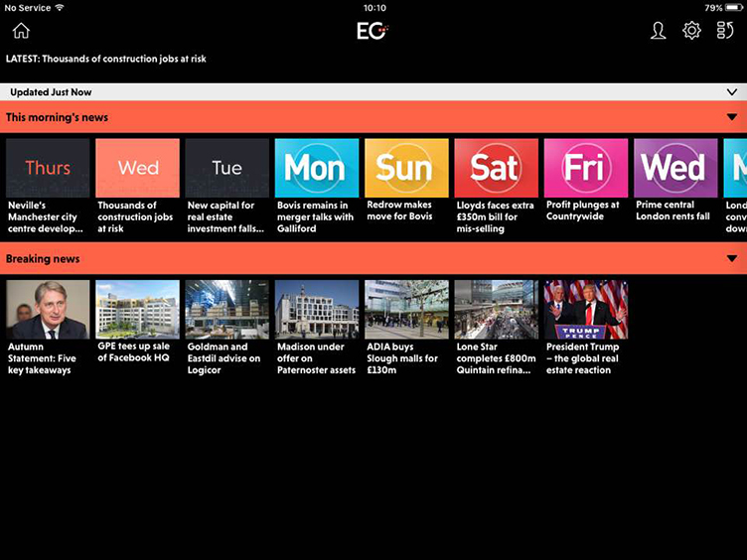
Task: Tap the Updated Just Now label
Action: pyautogui.click(x=51, y=92)
